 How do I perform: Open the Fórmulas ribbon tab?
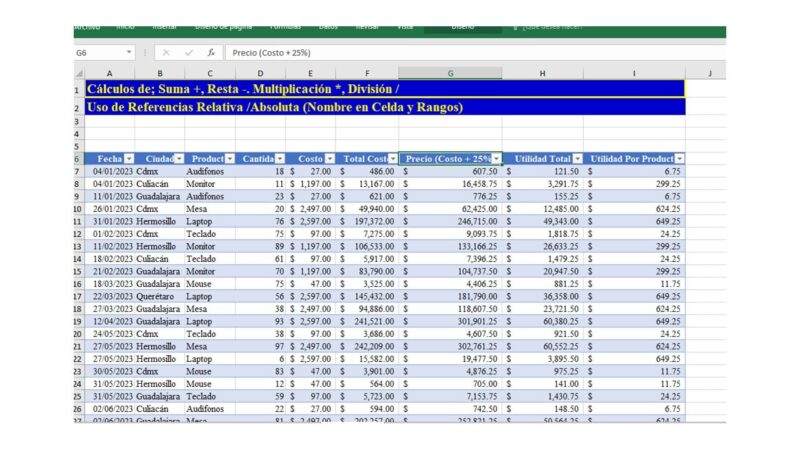click(285, 27)
